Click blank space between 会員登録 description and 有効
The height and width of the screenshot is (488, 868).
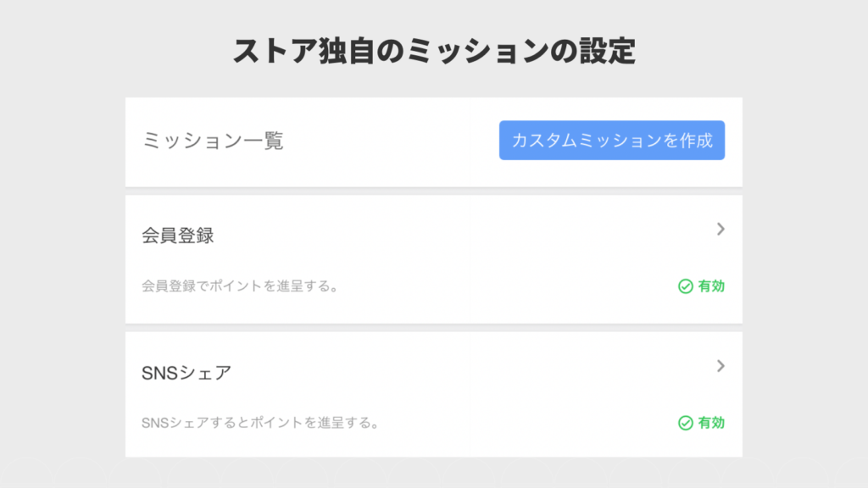pos(509,286)
